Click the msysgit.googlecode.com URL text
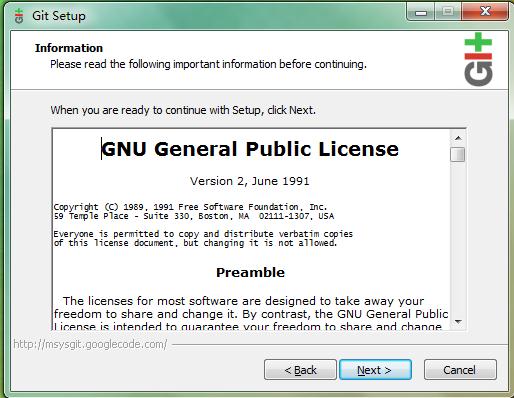 tap(90, 344)
